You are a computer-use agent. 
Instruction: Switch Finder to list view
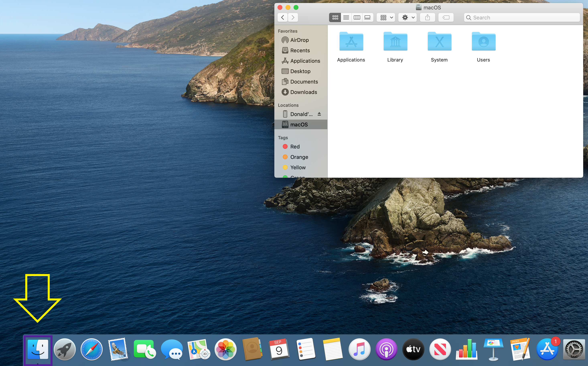[346, 17]
